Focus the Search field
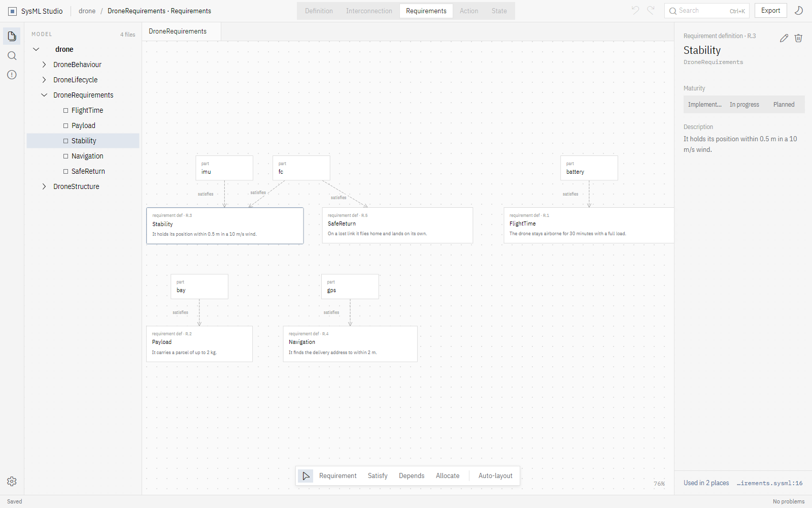This screenshot has width=812, height=508. pos(706,11)
